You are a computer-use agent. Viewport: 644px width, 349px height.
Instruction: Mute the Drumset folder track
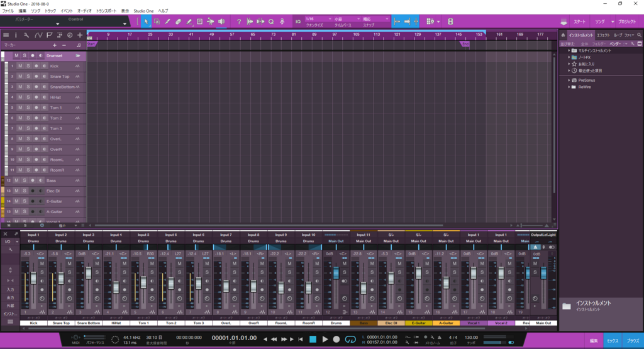coord(16,55)
